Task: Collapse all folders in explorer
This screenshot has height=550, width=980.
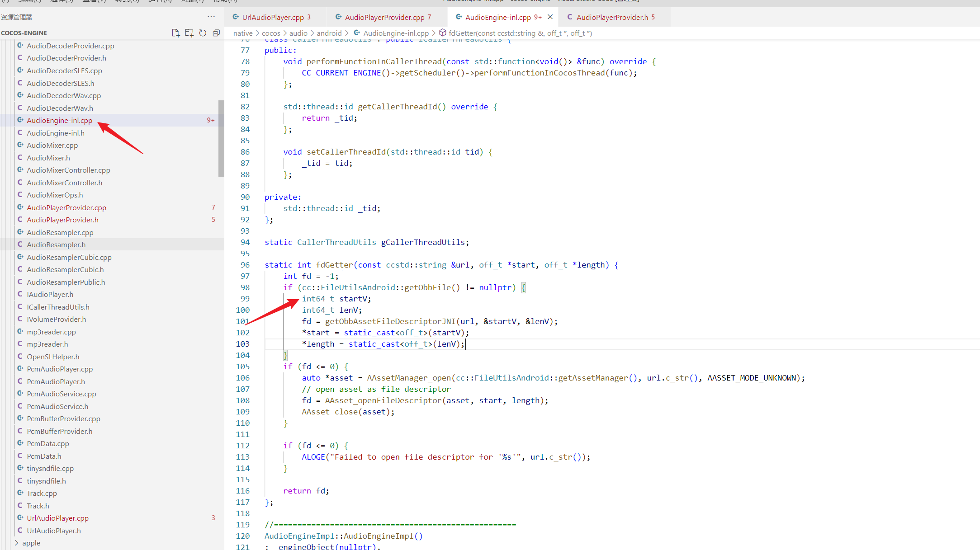Action: 216,33
